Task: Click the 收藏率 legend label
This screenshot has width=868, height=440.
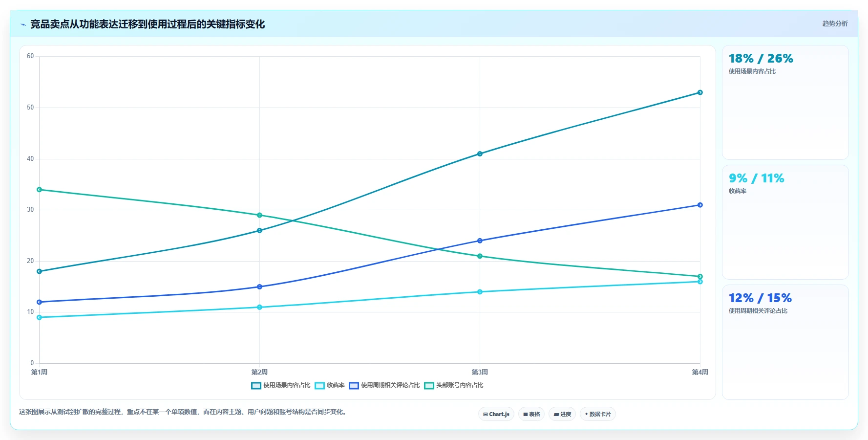Action: (336, 385)
